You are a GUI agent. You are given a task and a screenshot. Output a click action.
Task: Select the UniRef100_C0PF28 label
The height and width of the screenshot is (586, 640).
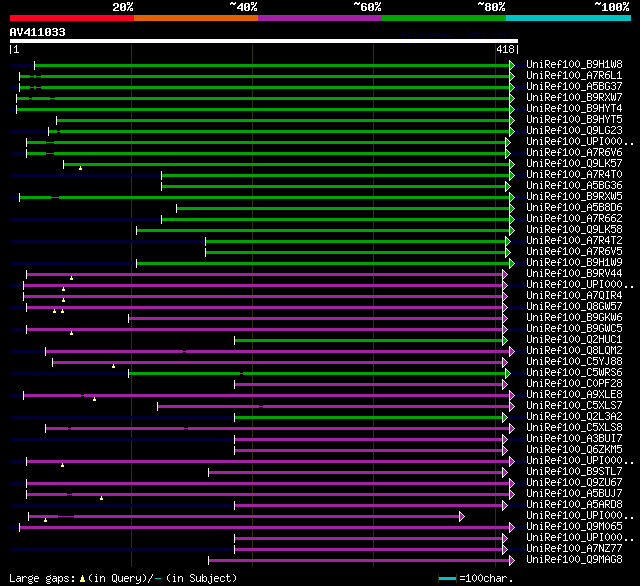click(x=574, y=384)
